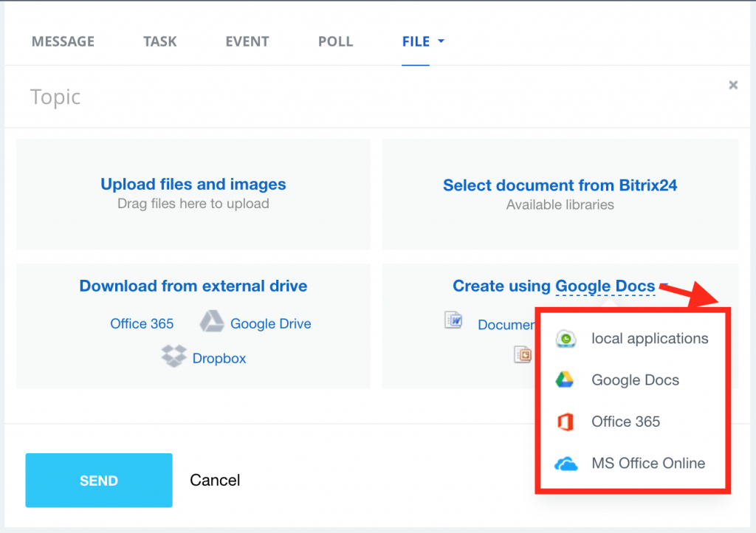Select the EVENT tab
The height and width of the screenshot is (533, 756).
[247, 41]
